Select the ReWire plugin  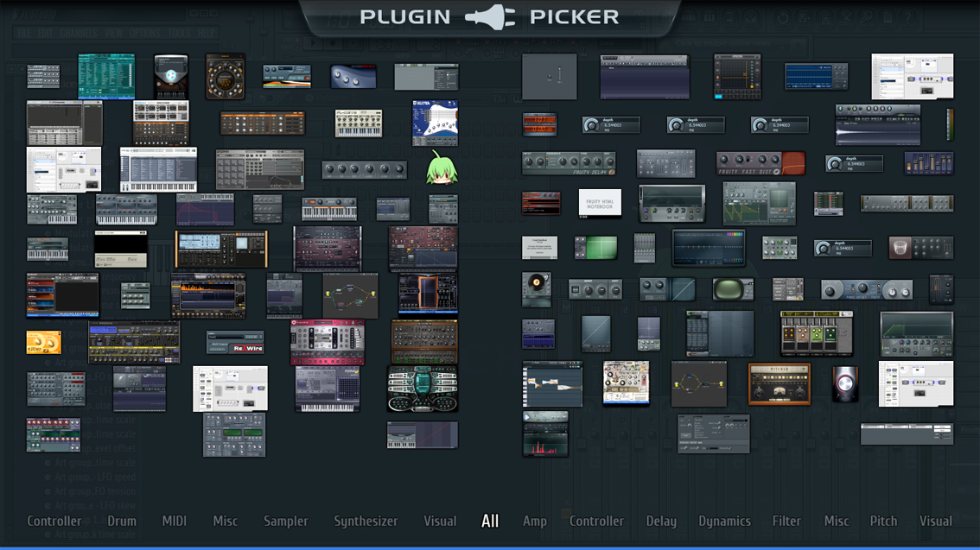tap(235, 342)
